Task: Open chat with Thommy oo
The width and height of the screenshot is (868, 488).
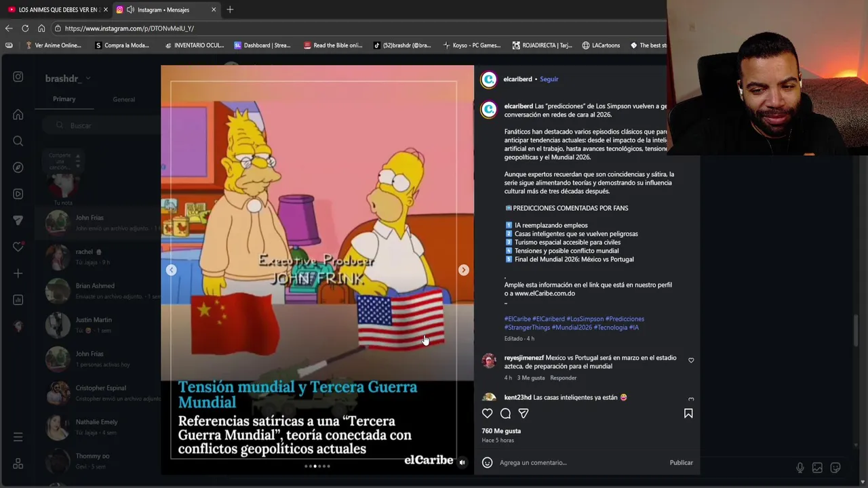Action: tap(98, 461)
